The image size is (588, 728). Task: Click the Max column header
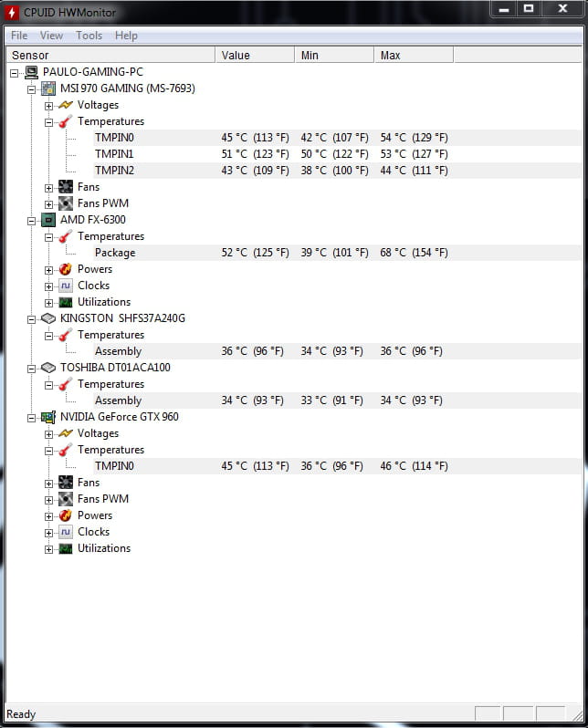tap(413, 56)
